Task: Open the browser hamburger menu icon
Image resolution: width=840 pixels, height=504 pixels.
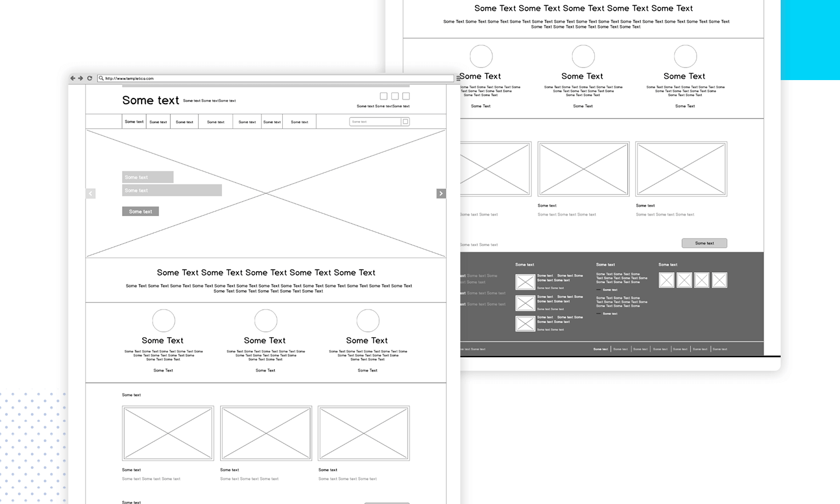Action: click(x=458, y=78)
